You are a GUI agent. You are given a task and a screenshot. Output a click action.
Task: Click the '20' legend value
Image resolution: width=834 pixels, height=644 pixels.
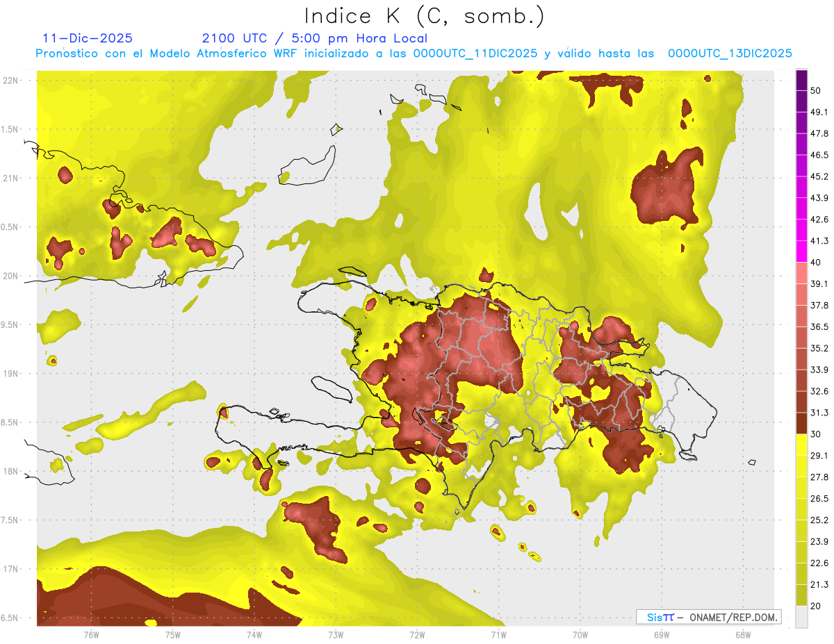[816, 606]
